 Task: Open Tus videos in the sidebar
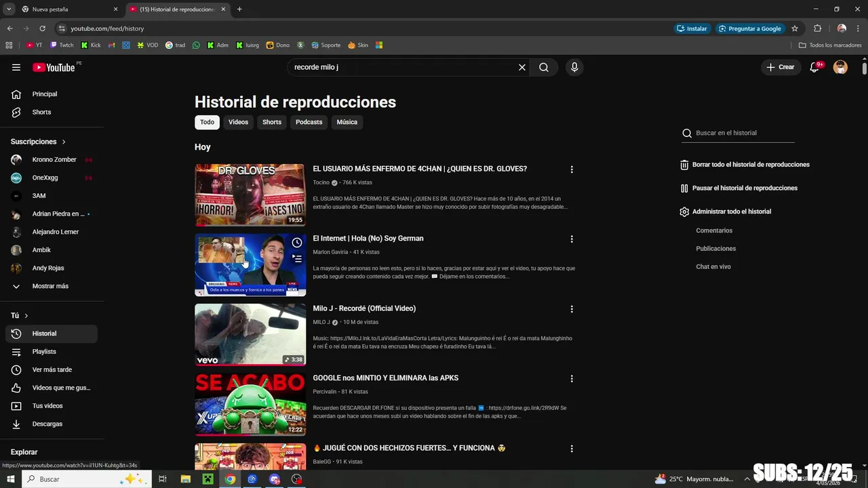coord(52,406)
